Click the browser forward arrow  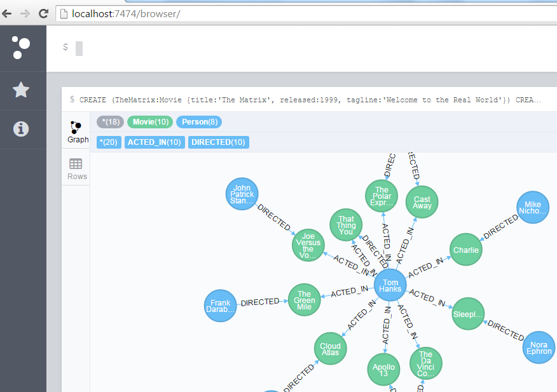[x=25, y=14]
